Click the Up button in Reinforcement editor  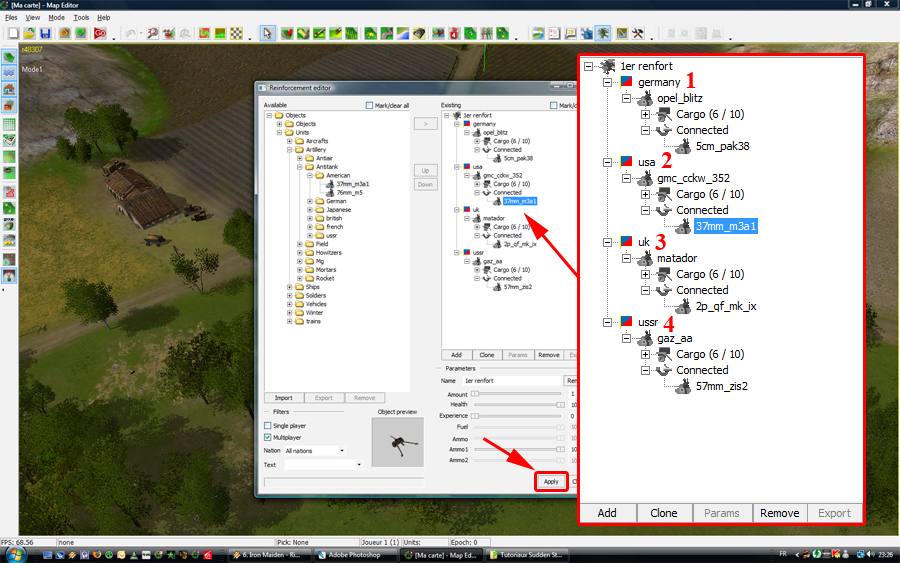pyautogui.click(x=425, y=170)
